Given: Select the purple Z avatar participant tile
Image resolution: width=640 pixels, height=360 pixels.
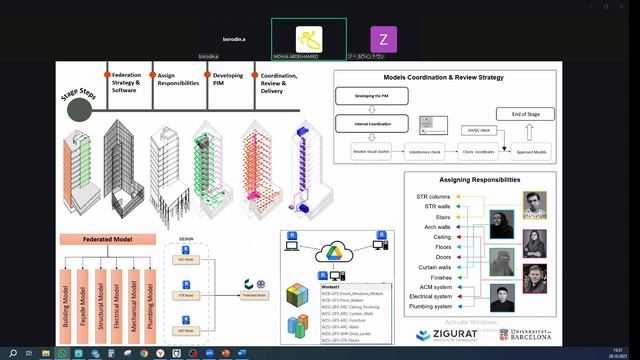Looking at the screenshot, I should click(x=383, y=39).
